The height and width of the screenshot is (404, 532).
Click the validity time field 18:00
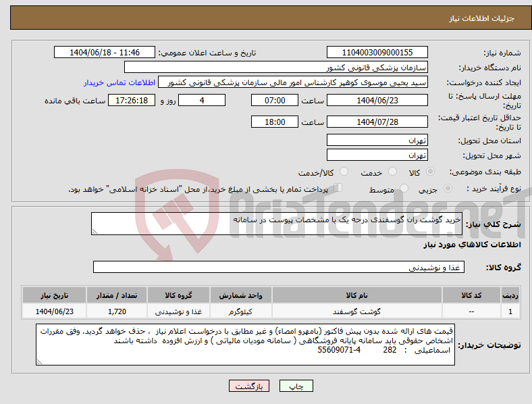pyautogui.click(x=275, y=122)
